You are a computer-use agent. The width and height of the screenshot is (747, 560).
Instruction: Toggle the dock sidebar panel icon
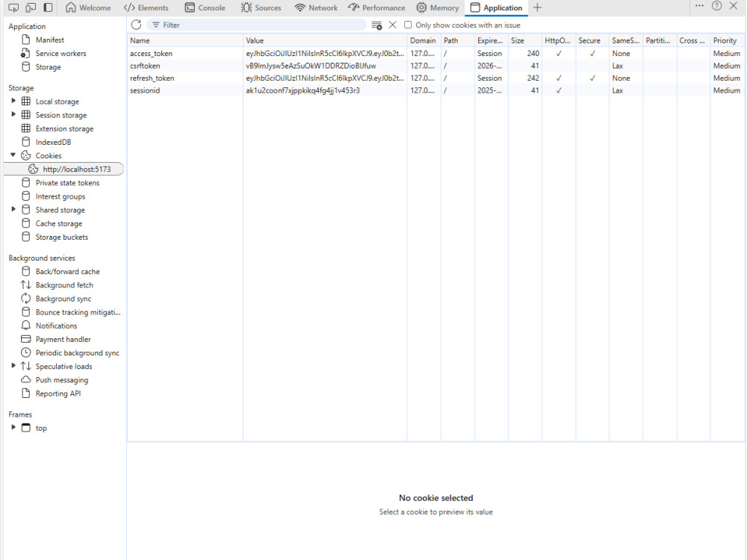pyautogui.click(x=48, y=7)
